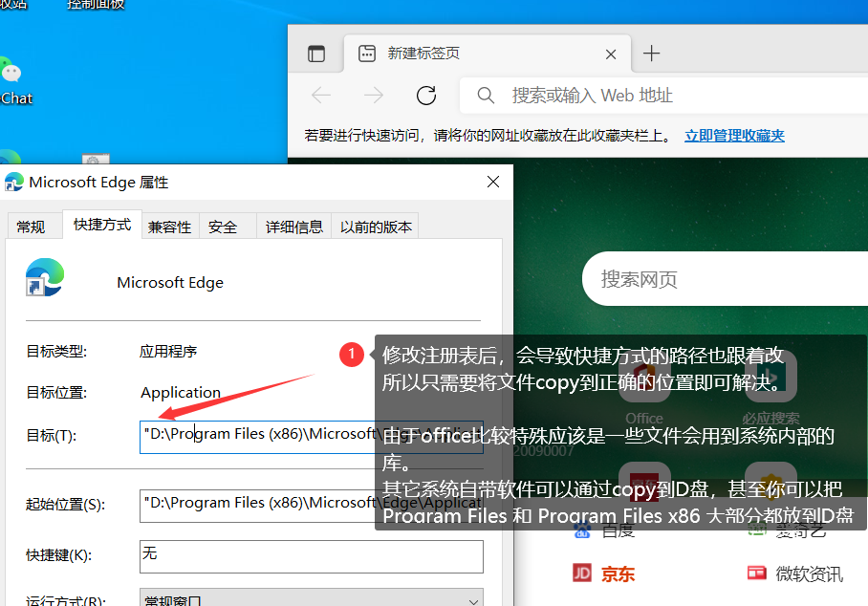Switch to 以前的版本 tab
This screenshot has height=606, width=868.
(376, 227)
